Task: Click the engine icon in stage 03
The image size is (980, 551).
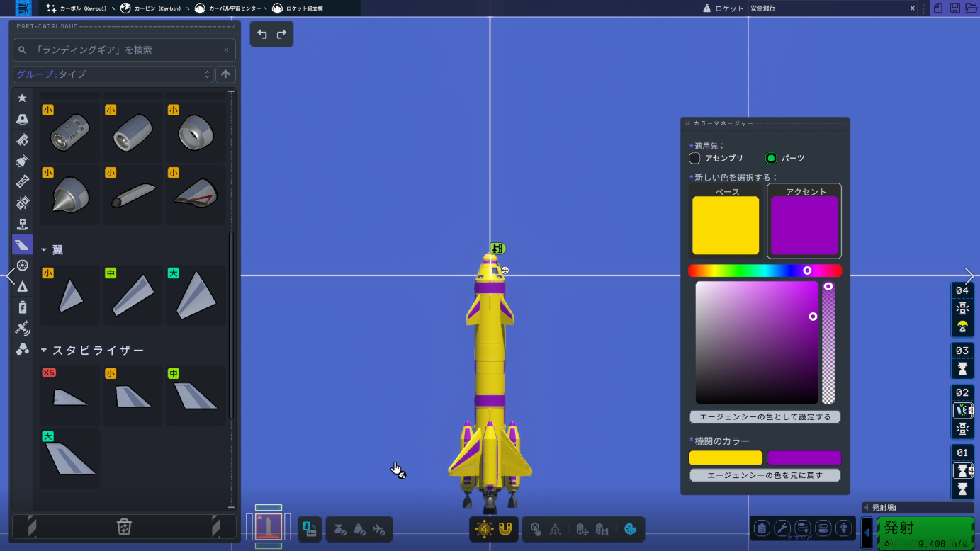Action: click(x=962, y=368)
